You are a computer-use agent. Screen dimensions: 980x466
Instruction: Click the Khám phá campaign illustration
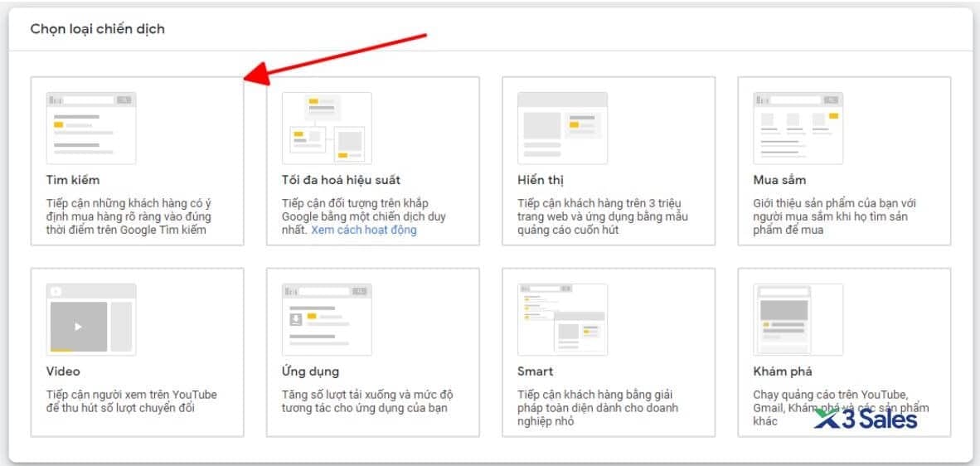pos(798,320)
